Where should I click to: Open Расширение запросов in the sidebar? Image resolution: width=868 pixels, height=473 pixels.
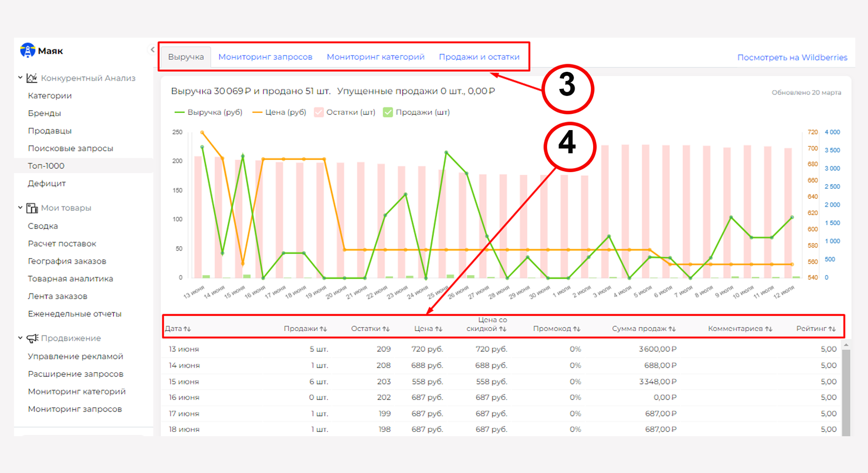pyautogui.click(x=75, y=374)
